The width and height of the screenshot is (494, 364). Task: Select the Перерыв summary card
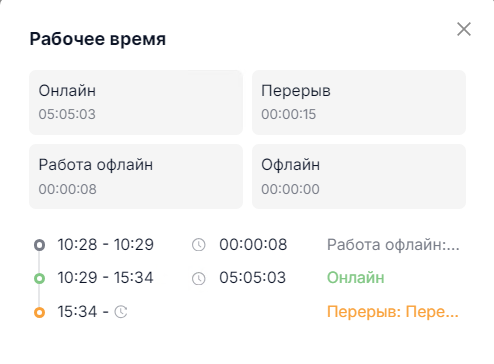click(359, 102)
